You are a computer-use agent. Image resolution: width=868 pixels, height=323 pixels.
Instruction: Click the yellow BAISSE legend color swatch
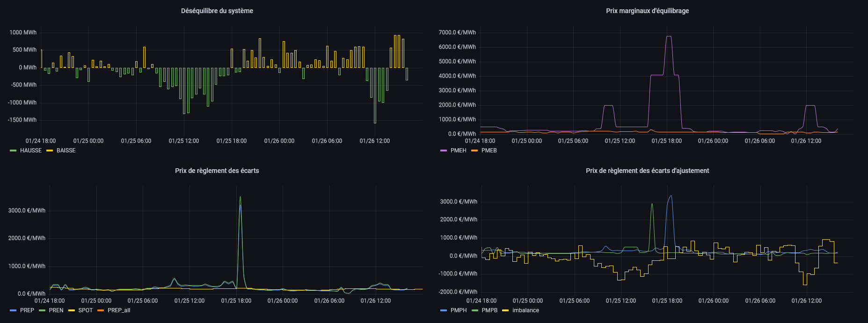coord(50,151)
